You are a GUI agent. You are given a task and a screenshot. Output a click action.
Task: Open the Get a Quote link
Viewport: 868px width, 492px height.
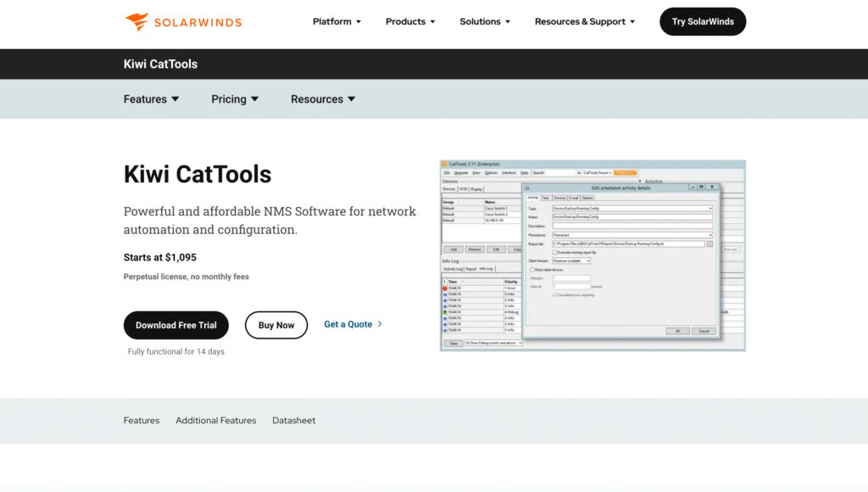pos(348,324)
